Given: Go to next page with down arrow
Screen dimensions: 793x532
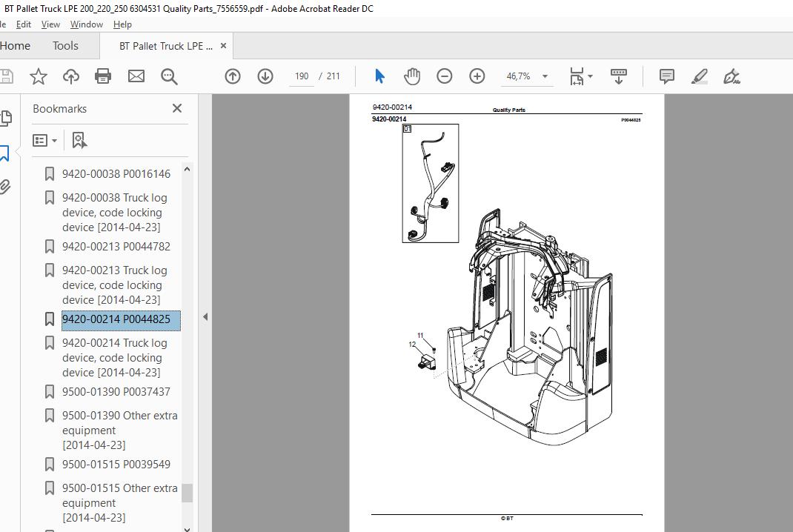Looking at the screenshot, I should click(265, 76).
